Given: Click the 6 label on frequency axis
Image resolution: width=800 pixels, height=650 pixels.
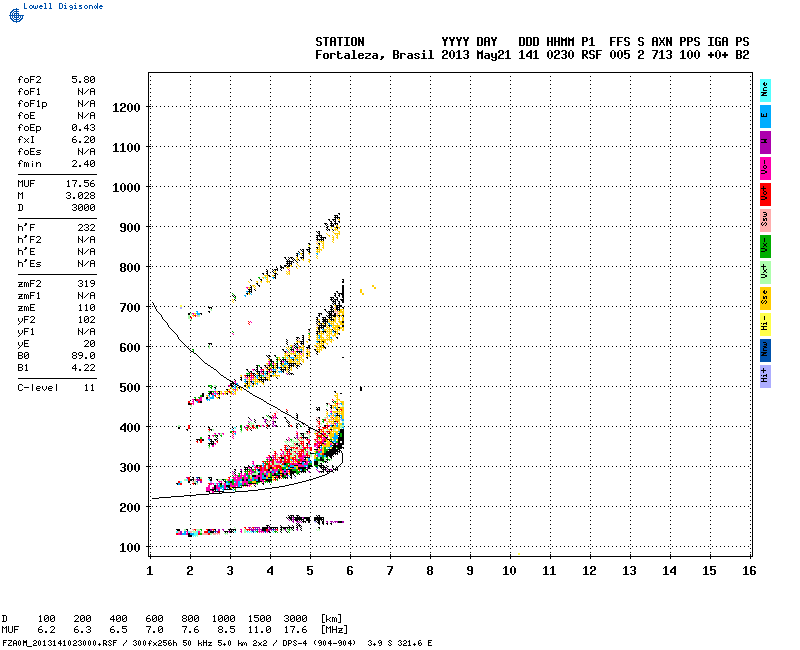Looking at the screenshot, I should click(x=350, y=571).
